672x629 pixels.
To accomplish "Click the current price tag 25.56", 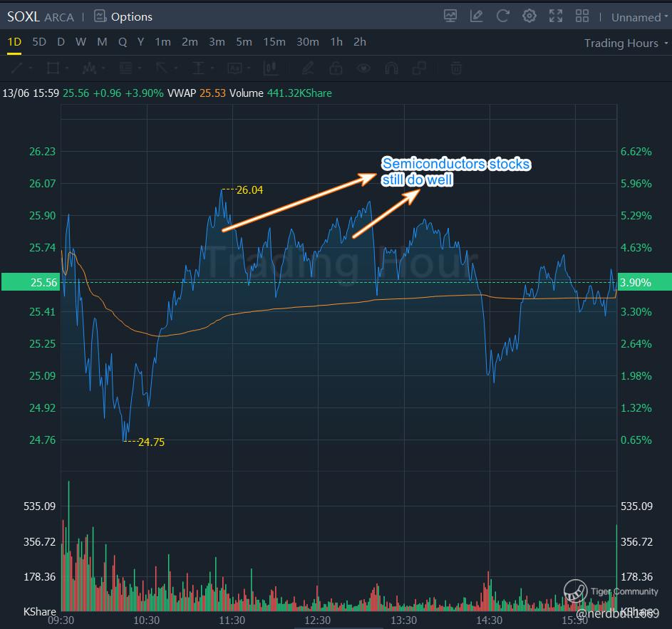I will tap(31, 282).
